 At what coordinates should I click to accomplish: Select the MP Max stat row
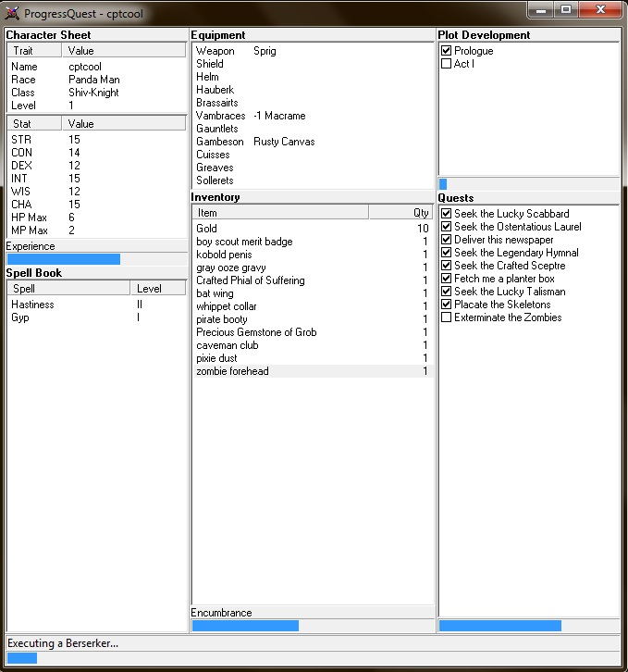(x=96, y=230)
